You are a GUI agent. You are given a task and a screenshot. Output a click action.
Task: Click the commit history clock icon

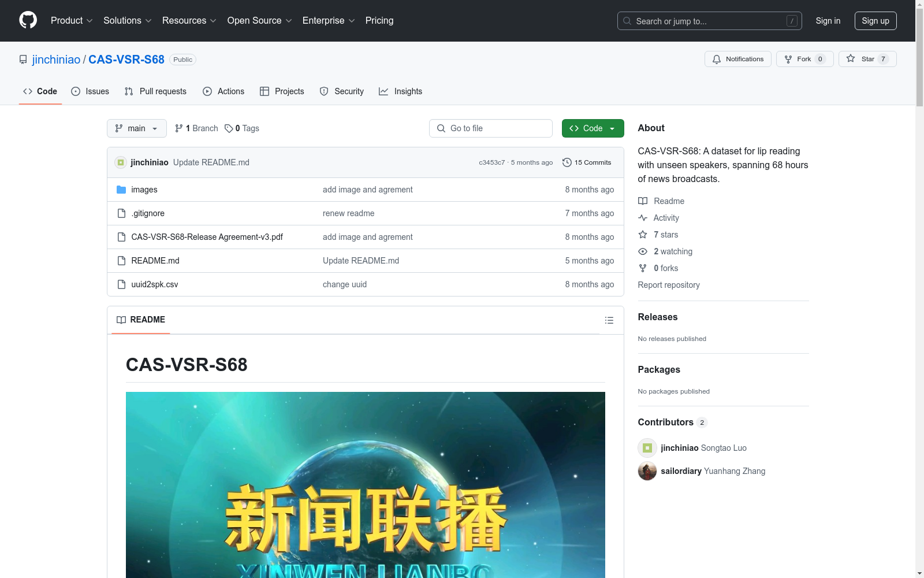click(x=567, y=162)
